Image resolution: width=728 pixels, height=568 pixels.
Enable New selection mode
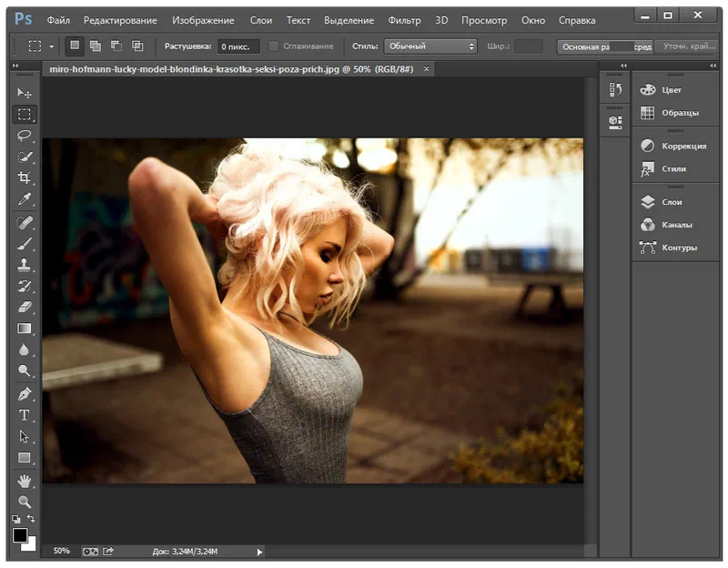[75, 46]
